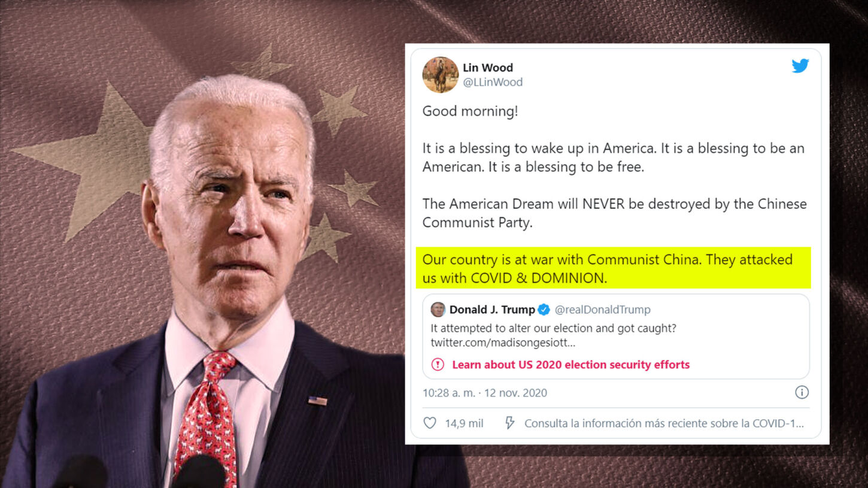Open the 10:28 a. m. 12 nov. 2020 timestamp
This screenshot has width=868, height=488.
coord(485,393)
